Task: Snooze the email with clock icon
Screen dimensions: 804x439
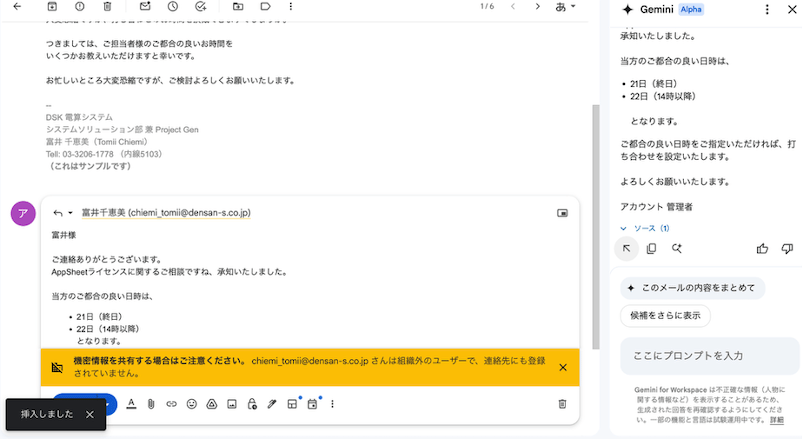Action: pos(173,7)
